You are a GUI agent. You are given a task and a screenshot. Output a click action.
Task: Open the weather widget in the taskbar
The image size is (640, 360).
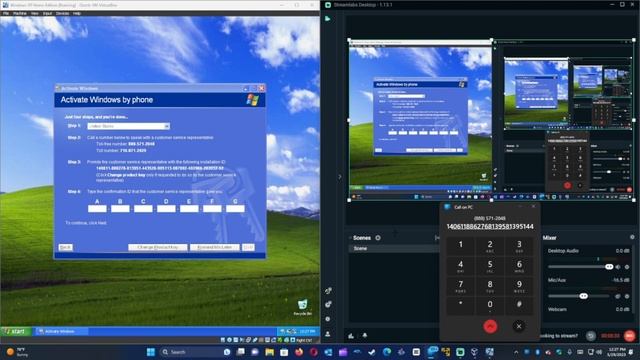pyautogui.click(x=16, y=352)
